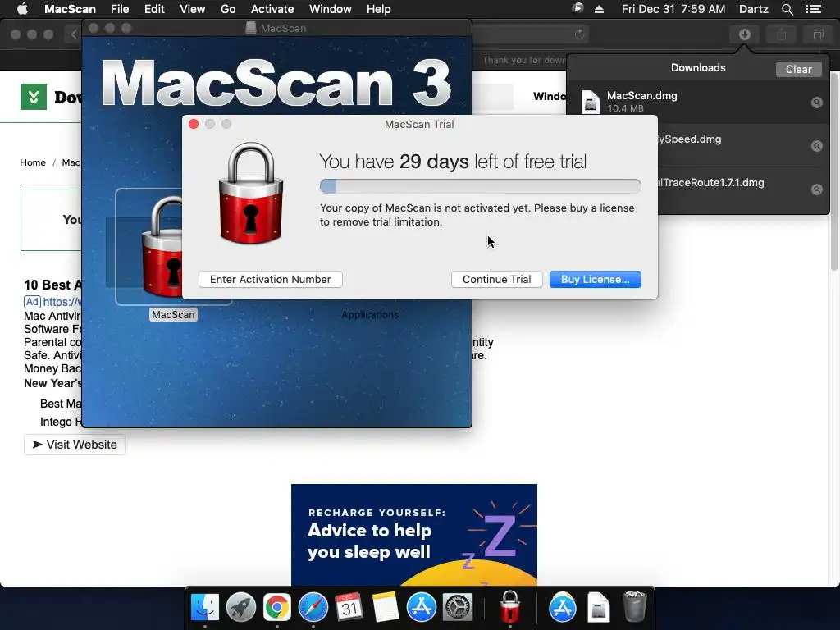
Task: Open the Trash in the Dock
Action: click(x=635, y=606)
